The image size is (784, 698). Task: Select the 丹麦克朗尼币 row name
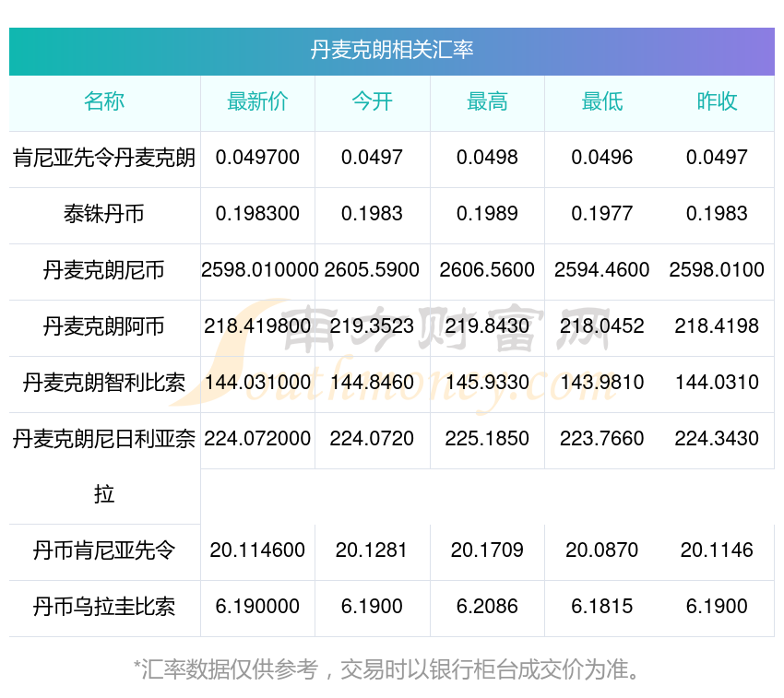[x=104, y=270]
